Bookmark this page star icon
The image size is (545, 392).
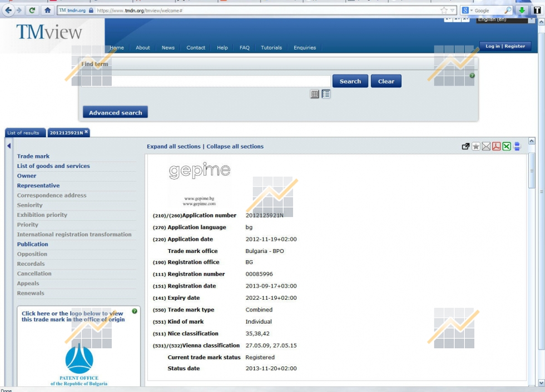(444, 11)
